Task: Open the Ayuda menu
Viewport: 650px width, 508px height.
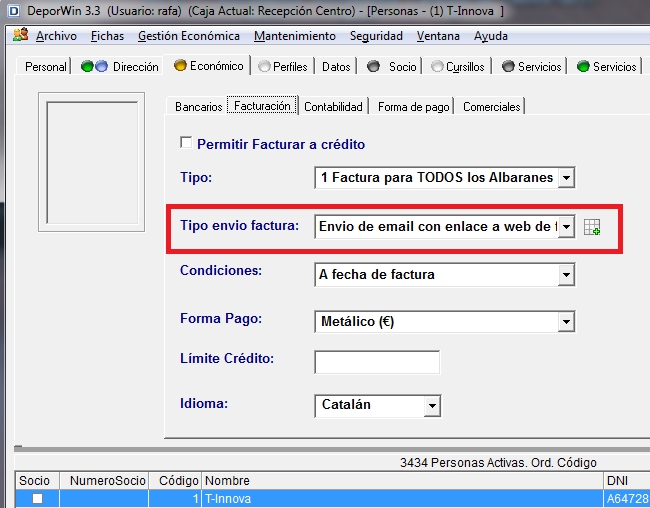Action: (491, 36)
